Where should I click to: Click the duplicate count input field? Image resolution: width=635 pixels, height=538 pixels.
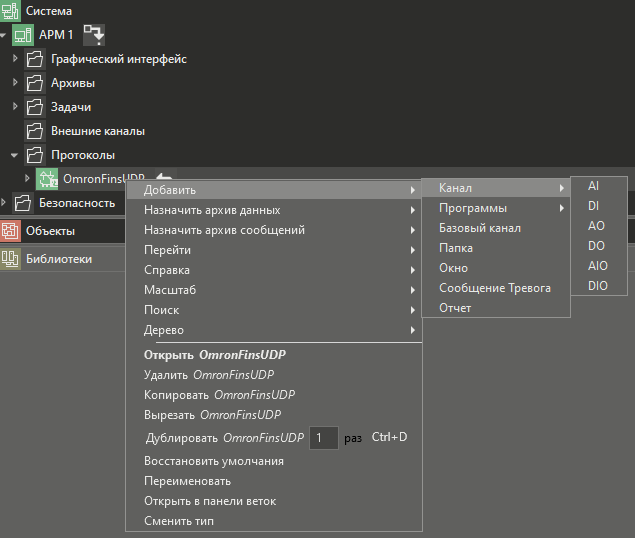[324, 438]
